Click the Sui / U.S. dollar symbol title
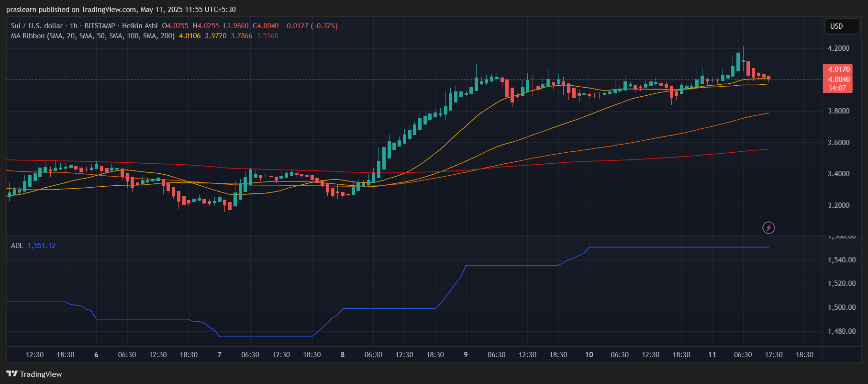868x384 pixels. click(x=37, y=26)
